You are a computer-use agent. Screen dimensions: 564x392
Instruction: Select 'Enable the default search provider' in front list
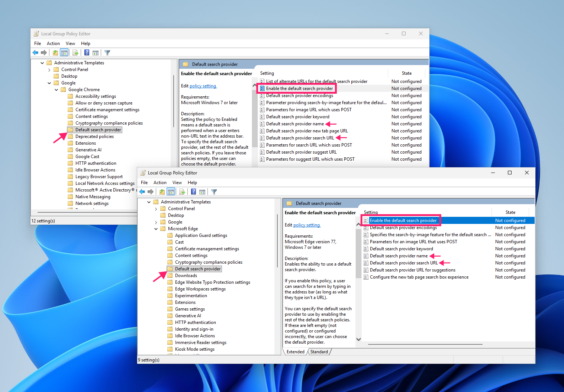pos(448,221)
